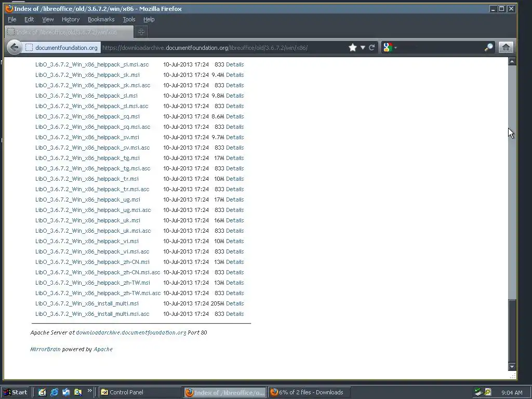Open Details for install_multi.msi row
The width and height of the screenshot is (532, 399).
[235, 303]
